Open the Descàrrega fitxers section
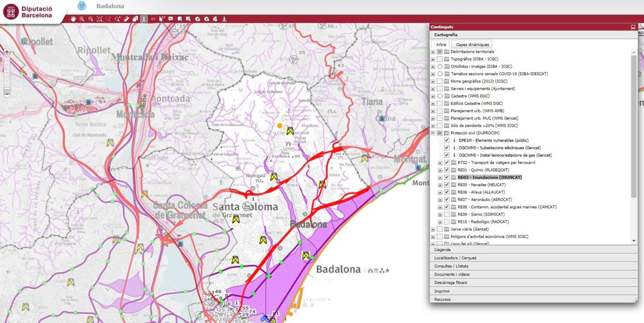 pos(450,283)
